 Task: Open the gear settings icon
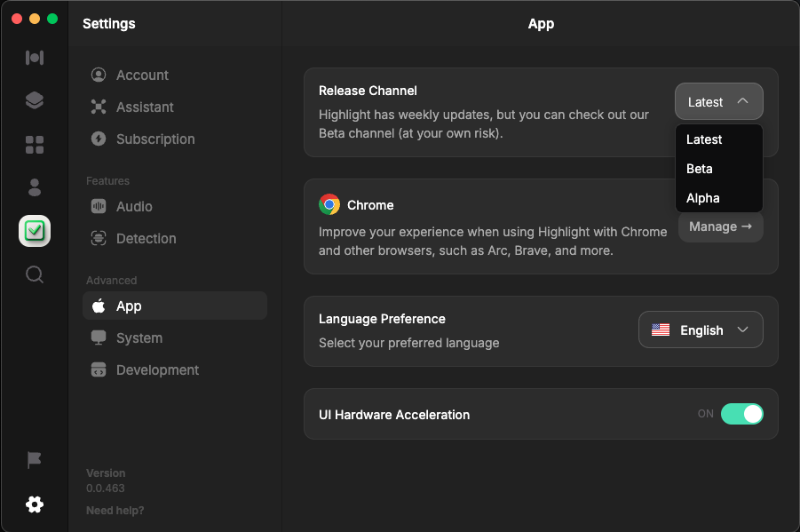[35, 504]
